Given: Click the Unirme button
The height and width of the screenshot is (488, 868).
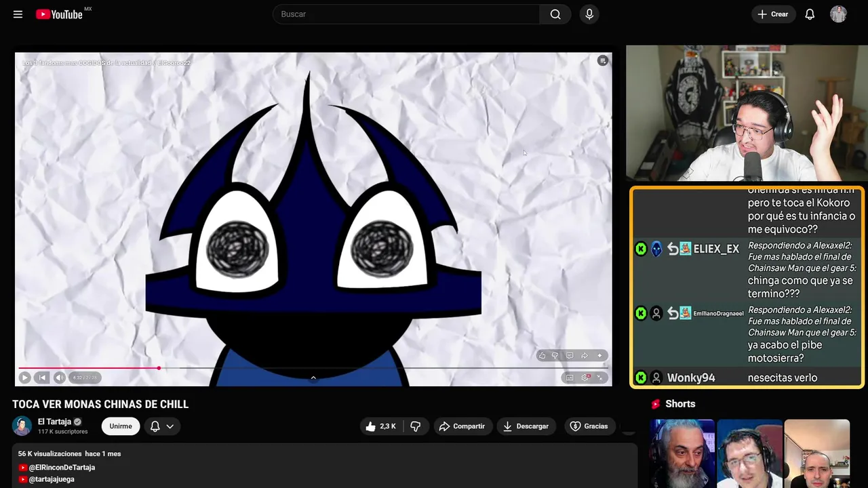Looking at the screenshot, I should click(x=121, y=426).
